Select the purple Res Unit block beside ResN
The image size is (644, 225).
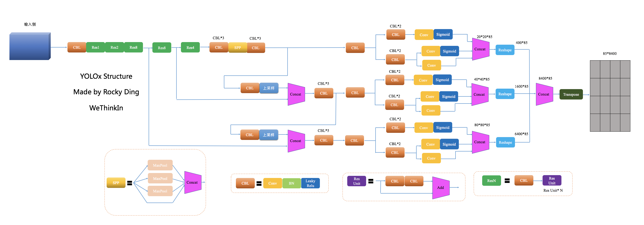pyautogui.click(x=552, y=181)
